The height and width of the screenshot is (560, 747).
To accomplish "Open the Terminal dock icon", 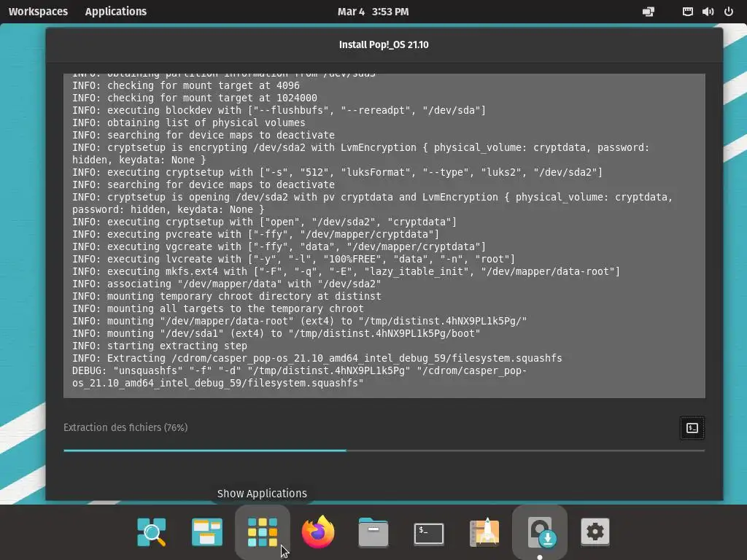I will pos(429,533).
